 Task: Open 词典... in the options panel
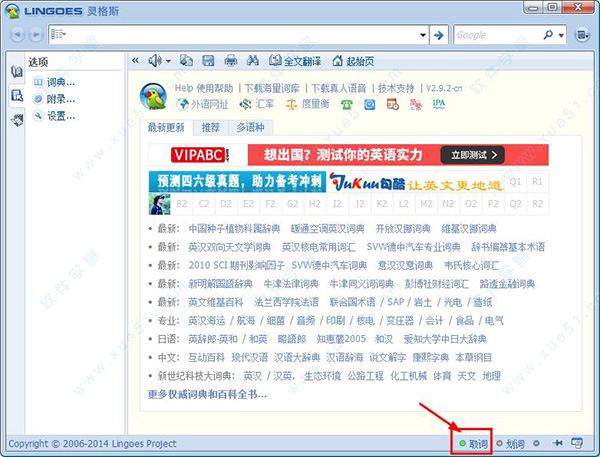pyautogui.click(x=54, y=82)
